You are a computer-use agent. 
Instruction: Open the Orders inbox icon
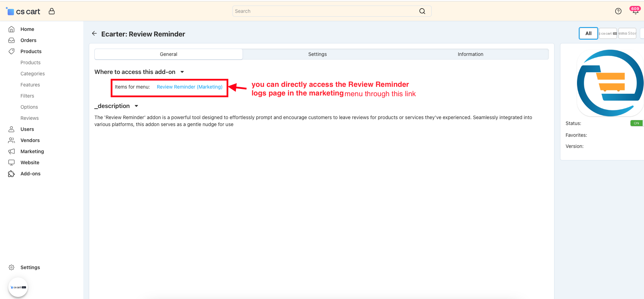click(x=11, y=40)
